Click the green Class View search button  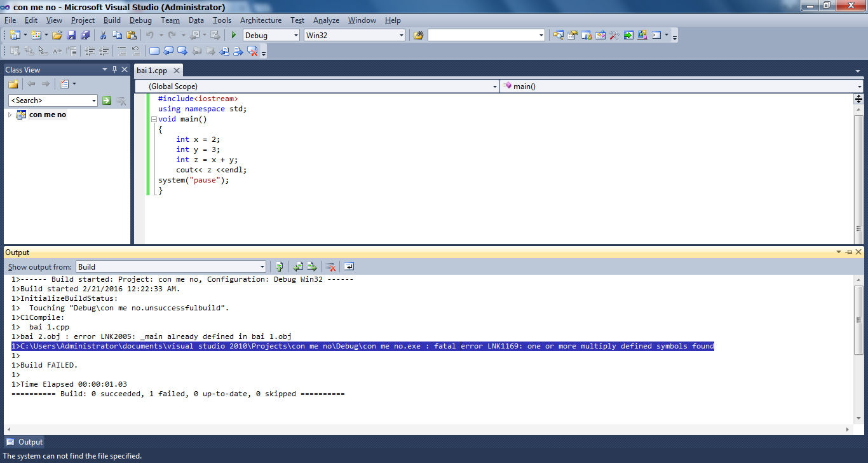(x=107, y=100)
